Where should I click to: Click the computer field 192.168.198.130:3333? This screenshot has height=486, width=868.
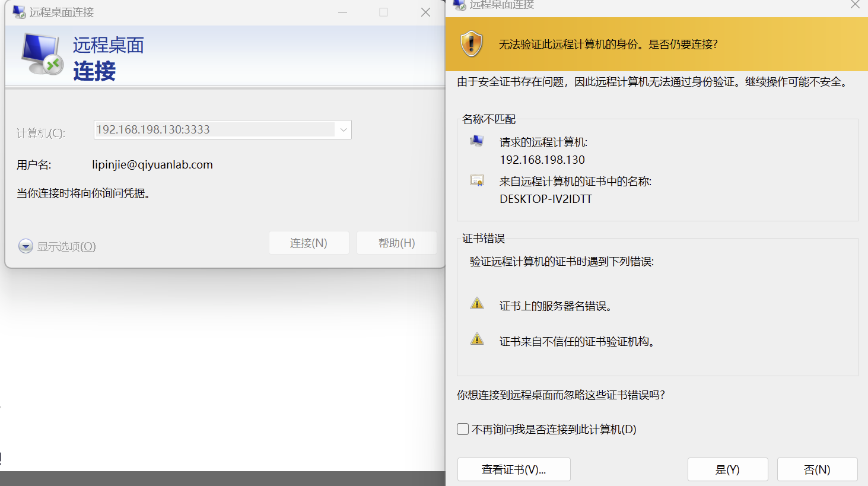coord(222,130)
